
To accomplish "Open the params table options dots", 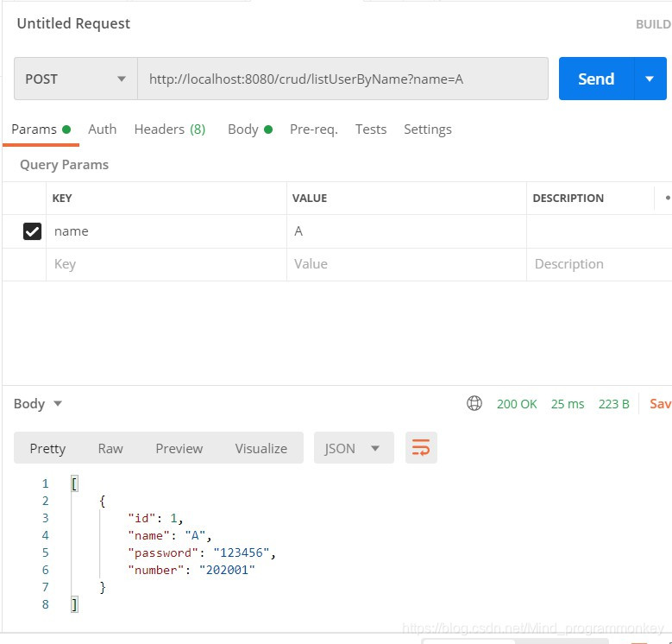I will pos(668,198).
